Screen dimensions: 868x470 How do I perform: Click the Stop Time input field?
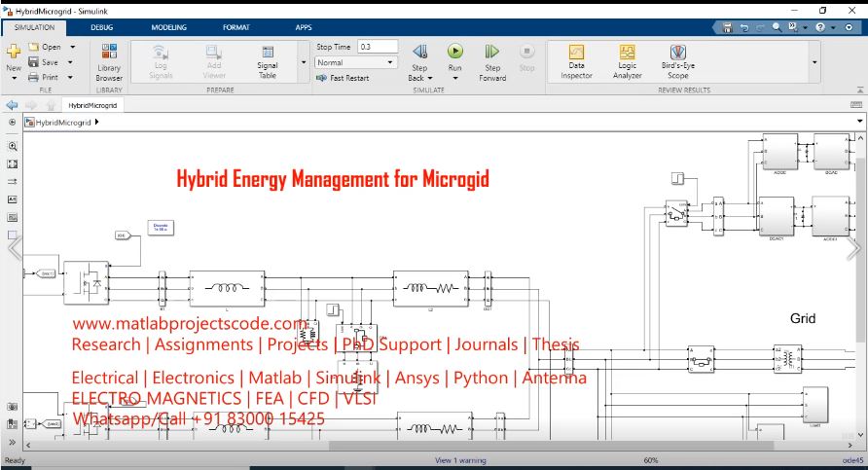click(378, 47)
